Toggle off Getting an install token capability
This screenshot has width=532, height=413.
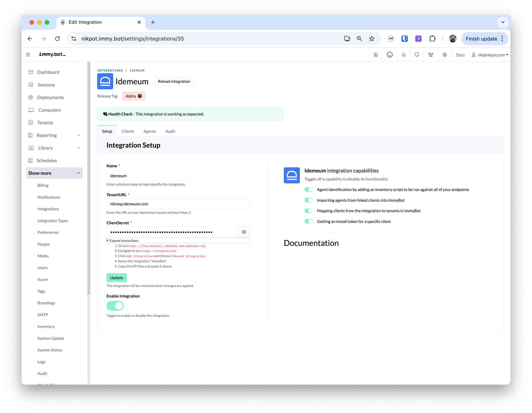coord(308,222)
